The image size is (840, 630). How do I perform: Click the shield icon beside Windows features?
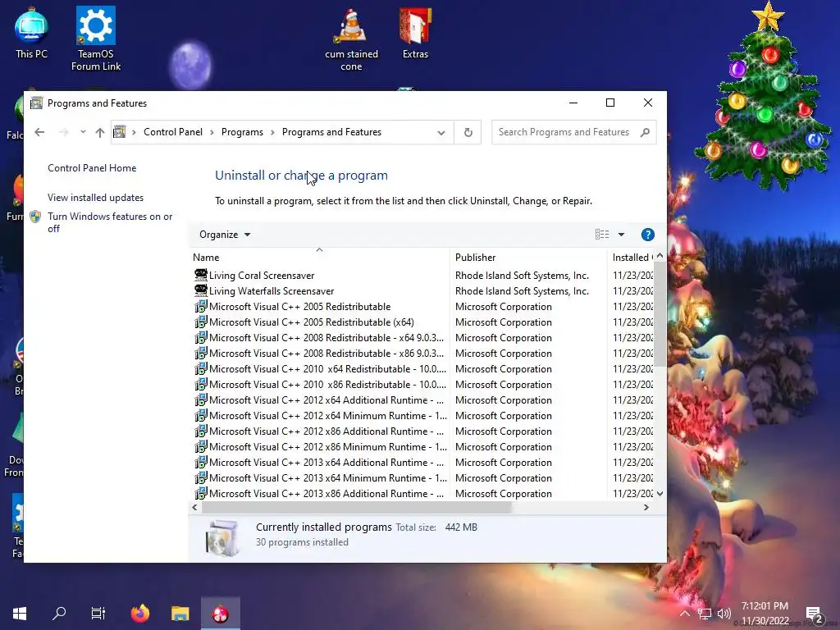pos(35,217)
